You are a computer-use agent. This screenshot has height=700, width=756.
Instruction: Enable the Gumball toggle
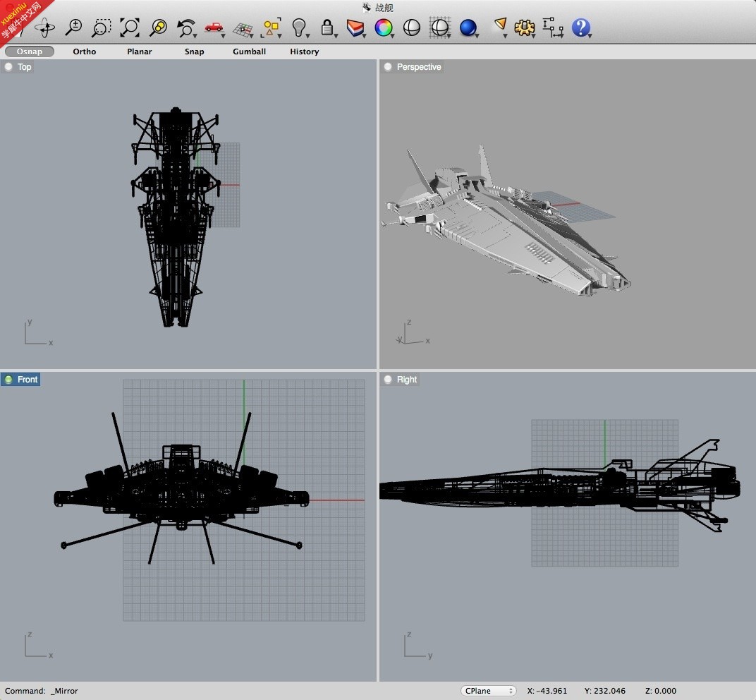click(x=249, y=52)
